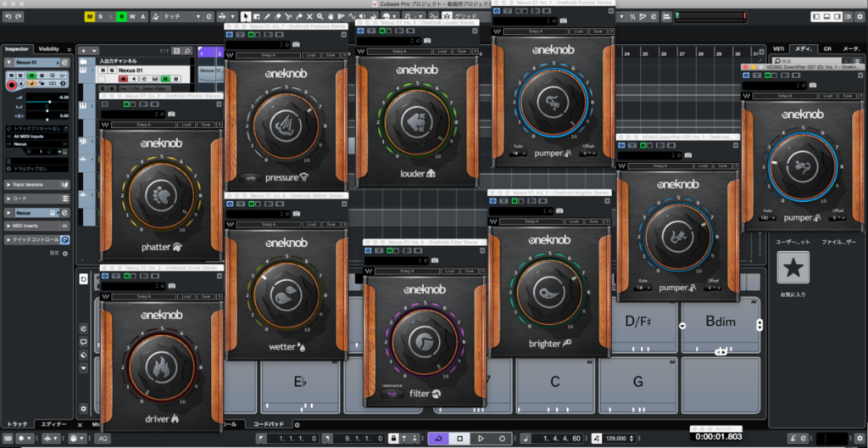Click the Redo arrow icon
Image resolution: width=868 pixels, height=448 pixels.
coord(19,17)
